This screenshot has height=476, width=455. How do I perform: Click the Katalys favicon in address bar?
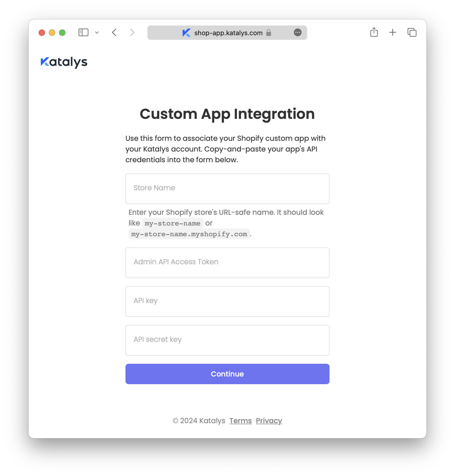click(x=186, y=33)
